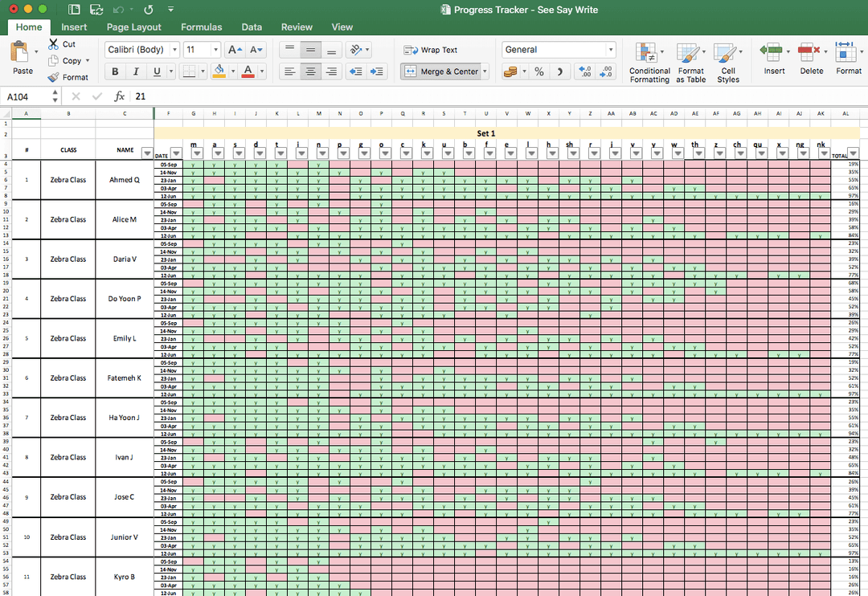Click the Cell Styles button
This screenshot has width=868, height=596.
coord(727,55)
